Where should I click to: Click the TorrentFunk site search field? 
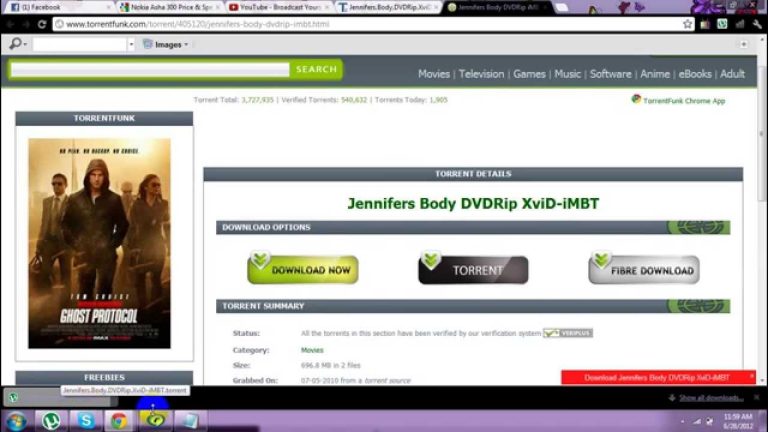coord(150,70)
